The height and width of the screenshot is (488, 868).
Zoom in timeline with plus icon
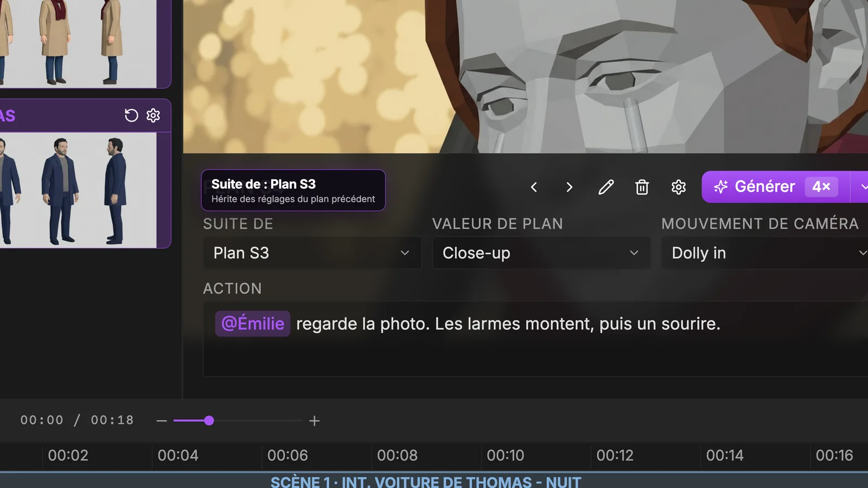coord(315,421)
